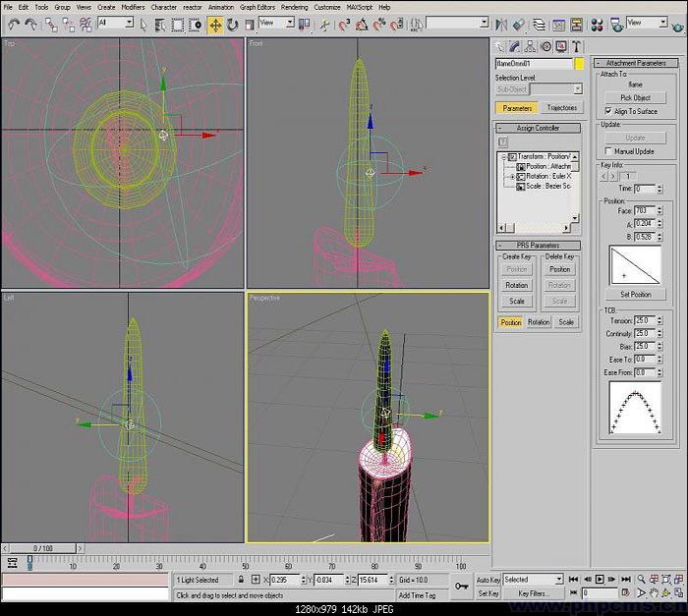Open the Curve Editor icon
Image resolution: width=688 pixels, height=616 pixels.
tap(558, 25)
